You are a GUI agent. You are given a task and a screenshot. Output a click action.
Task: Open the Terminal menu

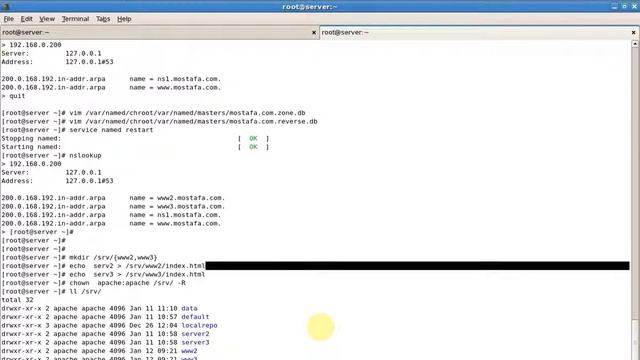point(75,19)
